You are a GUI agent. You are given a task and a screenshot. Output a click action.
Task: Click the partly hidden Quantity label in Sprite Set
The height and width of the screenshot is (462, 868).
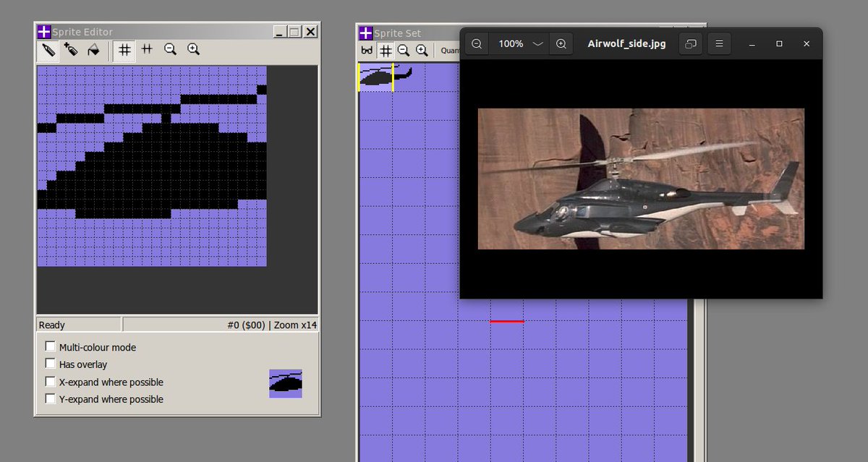pos(450,51)
